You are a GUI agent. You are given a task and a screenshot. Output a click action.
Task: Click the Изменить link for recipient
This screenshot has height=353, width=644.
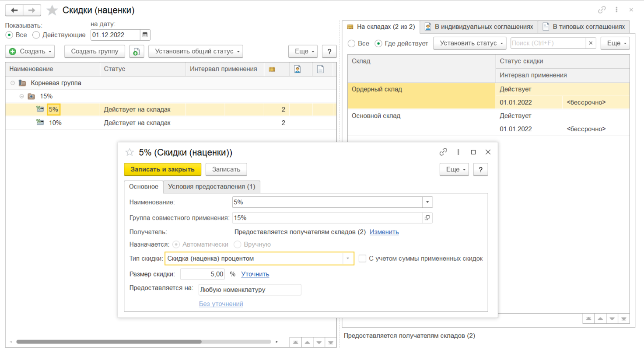384,232
